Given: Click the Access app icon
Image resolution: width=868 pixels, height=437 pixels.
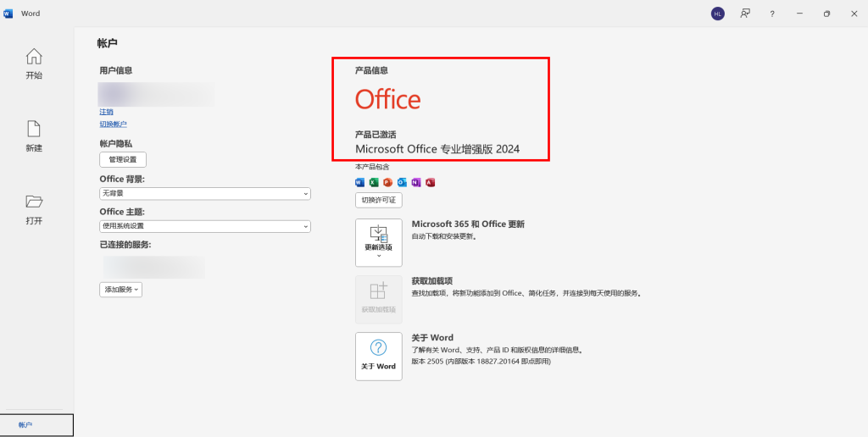Looking at the screenshot, I should 430,183.
